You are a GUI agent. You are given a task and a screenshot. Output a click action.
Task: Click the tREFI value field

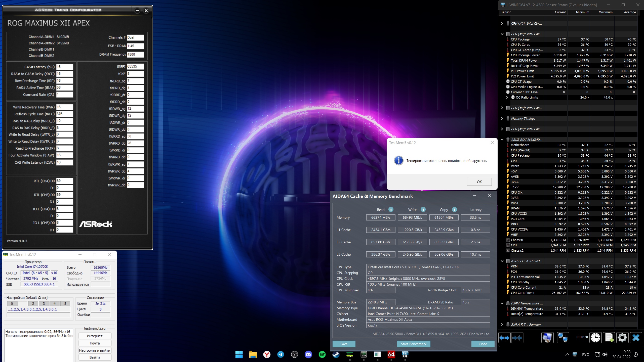[135, 66]
